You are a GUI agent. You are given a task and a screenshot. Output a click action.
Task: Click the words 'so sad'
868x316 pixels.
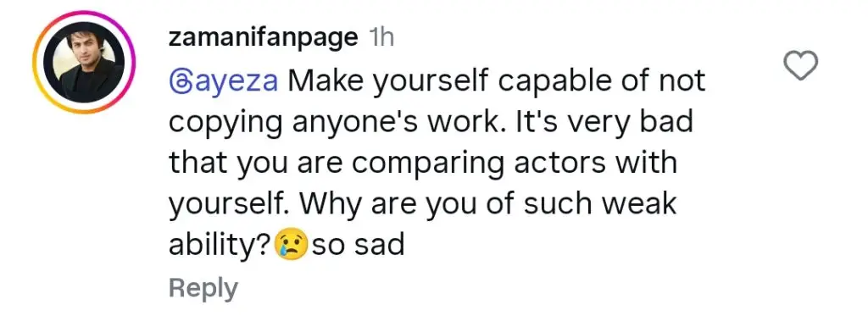click(x=358, y=245)
